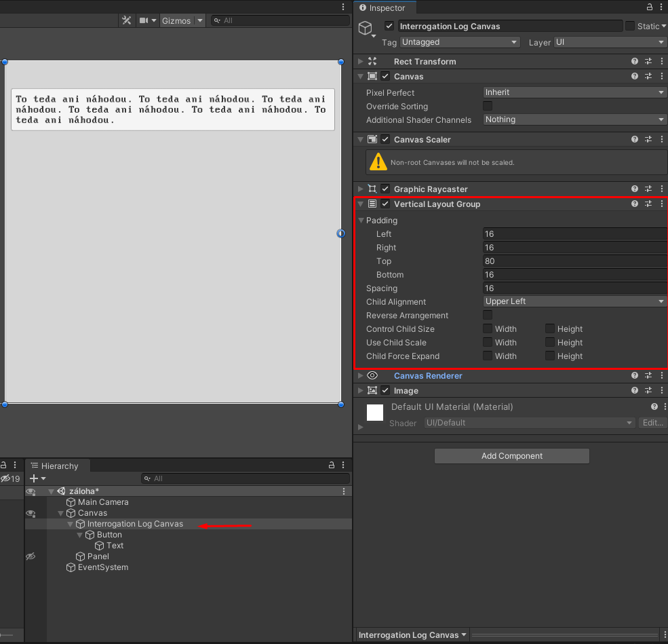Open the Child Alignment dropdown
This screenshot has height=644, width=668.
(575, 301)
